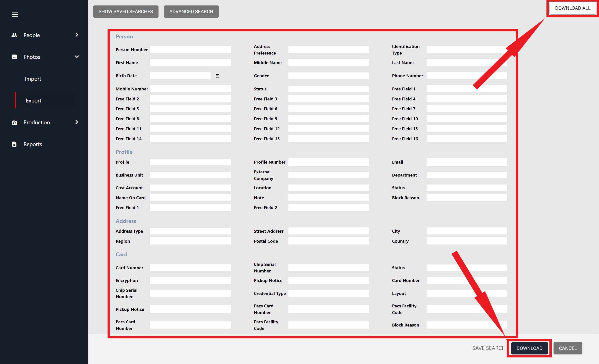Focus the Mobile Number input field

click(x=190, y=89)
